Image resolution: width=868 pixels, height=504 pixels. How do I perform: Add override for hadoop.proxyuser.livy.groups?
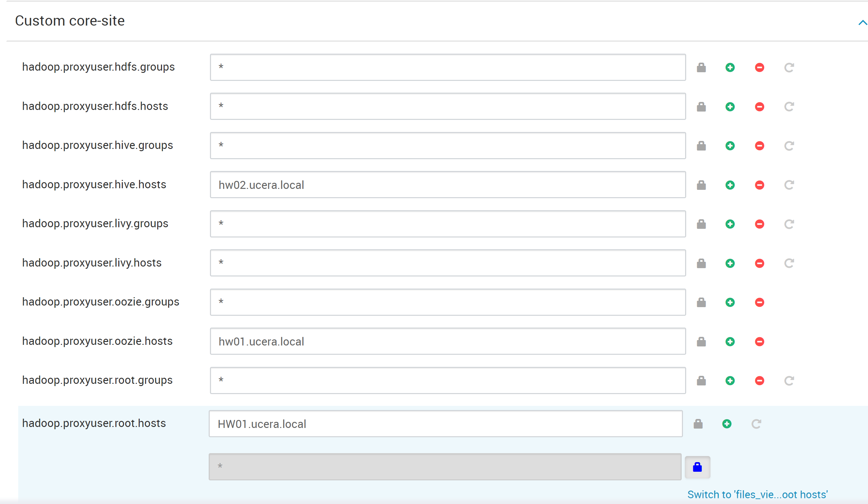coord(730,224)
